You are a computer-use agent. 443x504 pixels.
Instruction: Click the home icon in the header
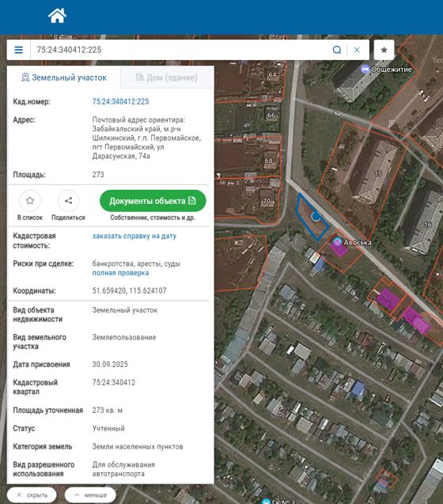[57, 16]
